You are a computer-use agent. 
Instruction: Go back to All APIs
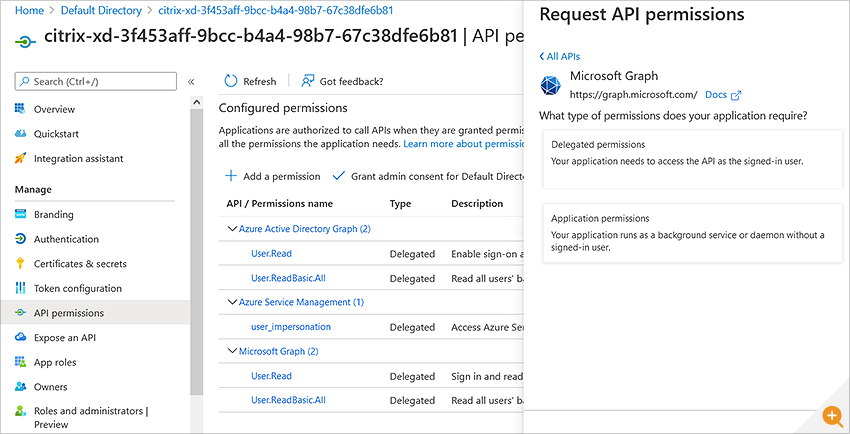click(x=559, y=56)
